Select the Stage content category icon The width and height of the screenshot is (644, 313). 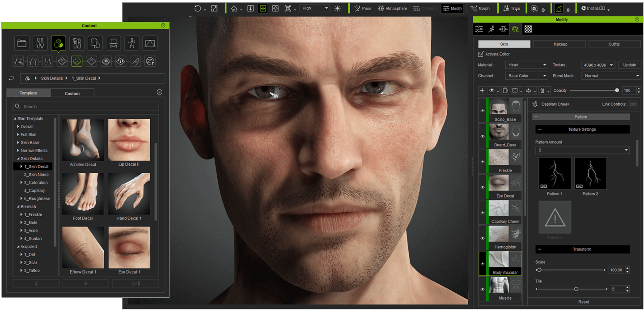click(150, 43)
